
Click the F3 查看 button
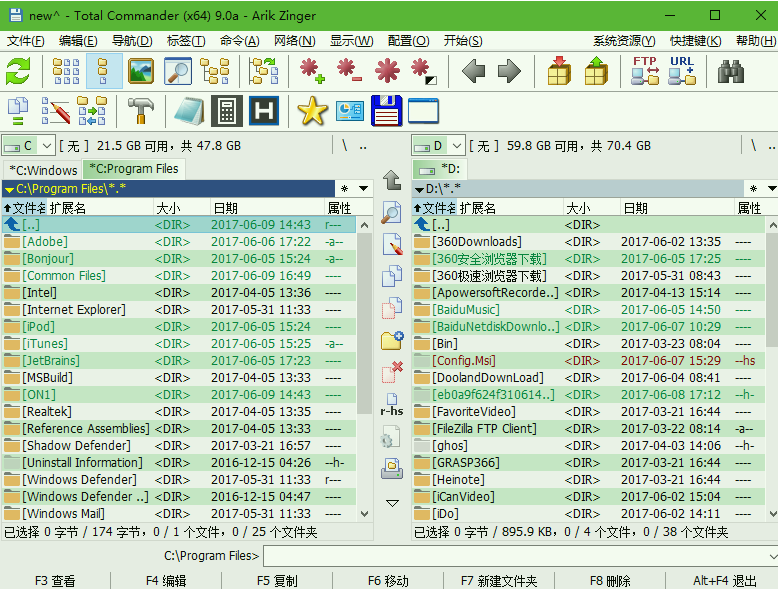pyautogui.click(x=55, y=581)
